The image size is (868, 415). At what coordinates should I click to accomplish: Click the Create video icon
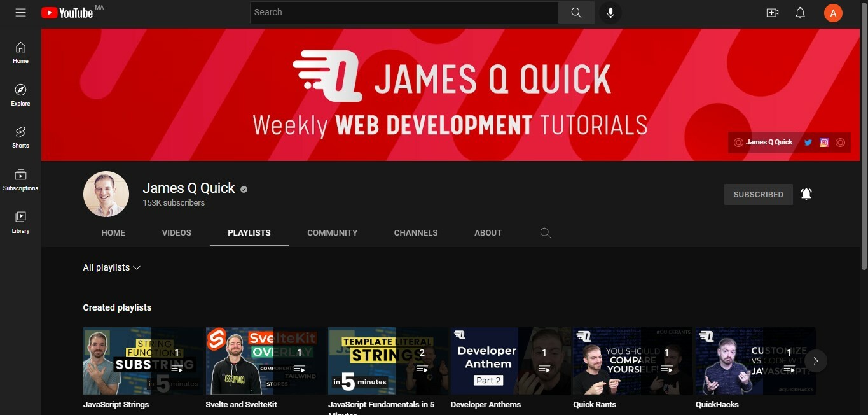[x=772, y=12]
